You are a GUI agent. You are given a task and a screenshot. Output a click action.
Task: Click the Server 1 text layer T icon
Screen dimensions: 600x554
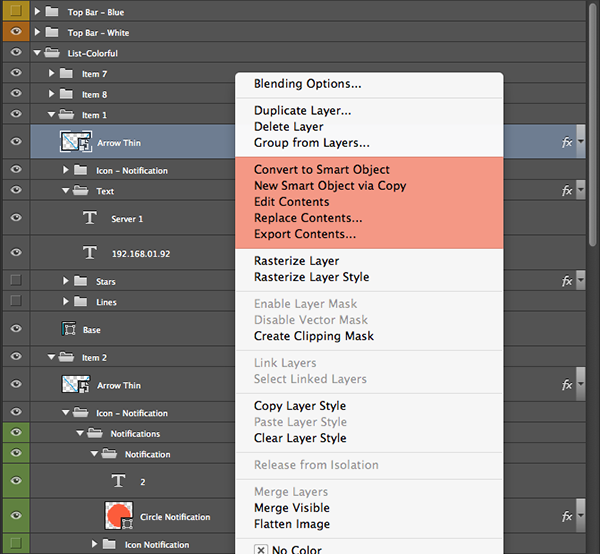click(89, 217)
